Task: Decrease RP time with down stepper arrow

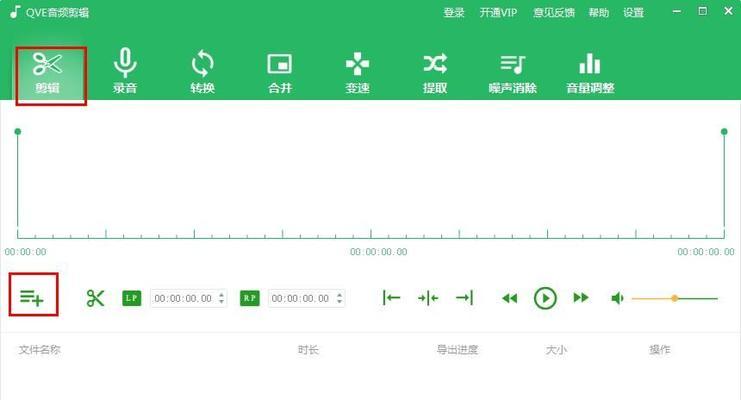Action: (339, 302)
